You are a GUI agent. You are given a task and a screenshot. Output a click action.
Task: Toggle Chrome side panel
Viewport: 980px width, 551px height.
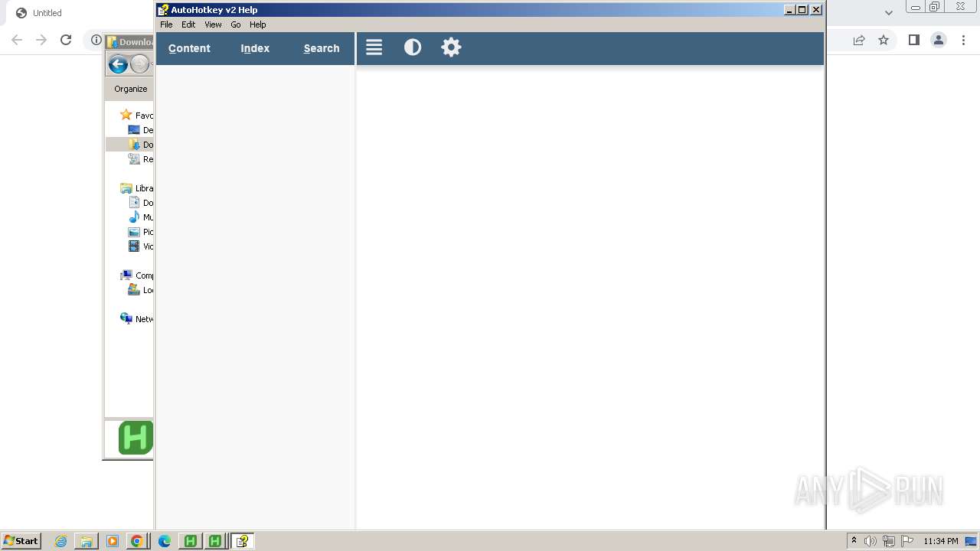[914, 40]
